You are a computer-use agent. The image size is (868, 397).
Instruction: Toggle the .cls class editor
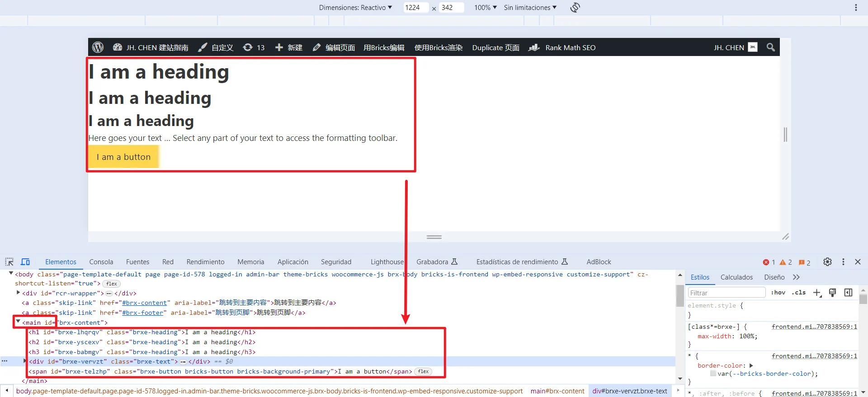(x=799, y=293)
